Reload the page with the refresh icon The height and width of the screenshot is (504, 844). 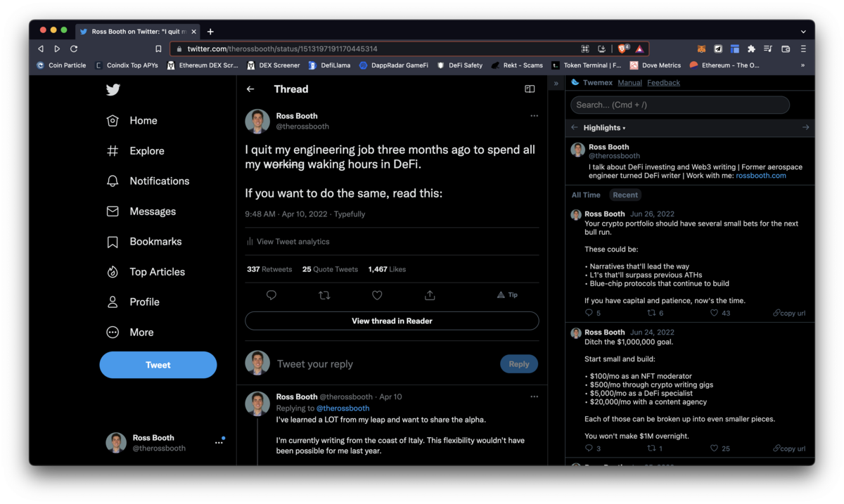click(x=74, y=49)
